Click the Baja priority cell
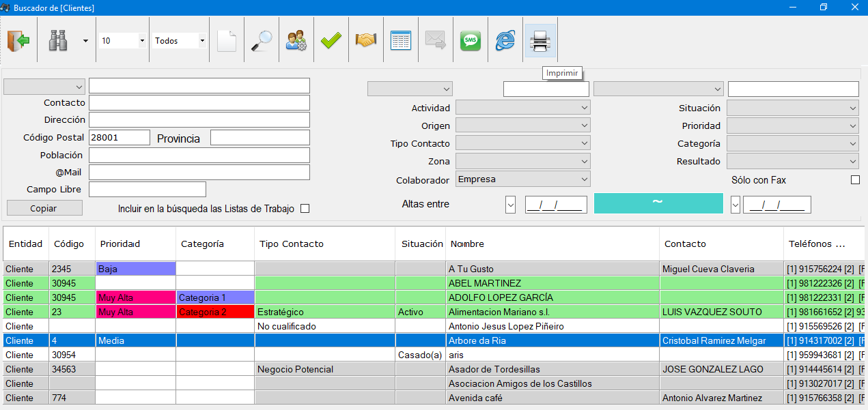The image size is (868, 410). (136, 269)
